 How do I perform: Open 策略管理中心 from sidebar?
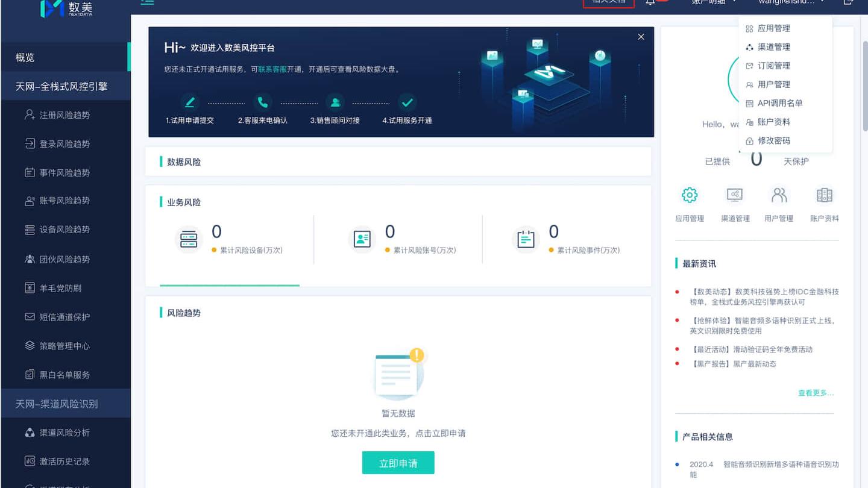pos(64,346)
